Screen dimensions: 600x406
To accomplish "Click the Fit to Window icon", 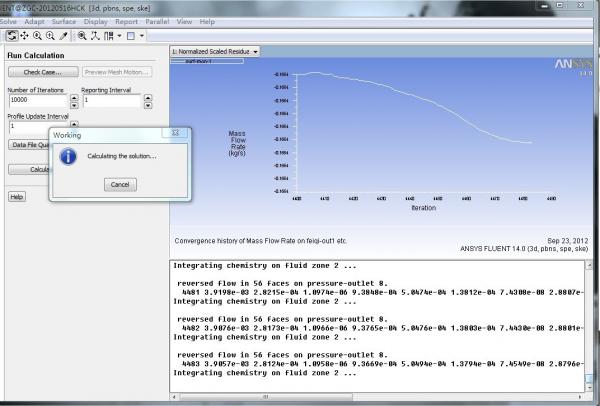I will click(82, 36).
